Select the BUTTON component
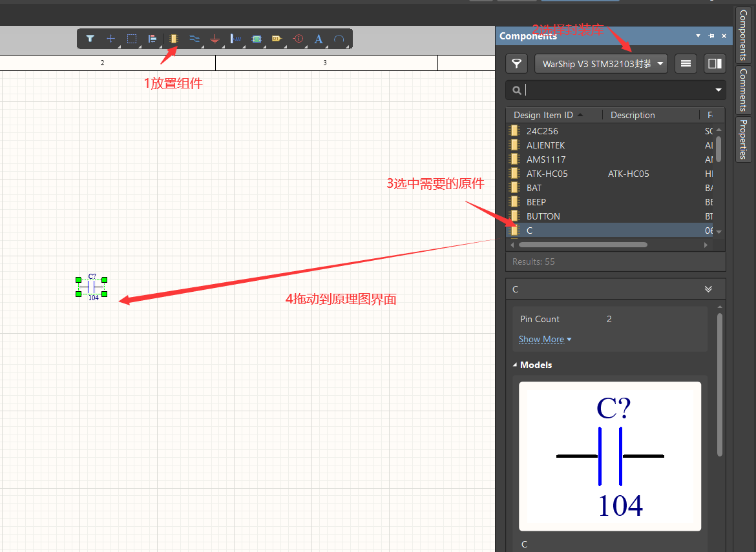 610,216
